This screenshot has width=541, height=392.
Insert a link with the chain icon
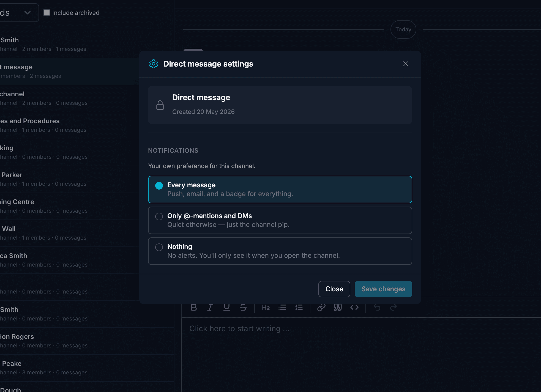pos(321,307)
